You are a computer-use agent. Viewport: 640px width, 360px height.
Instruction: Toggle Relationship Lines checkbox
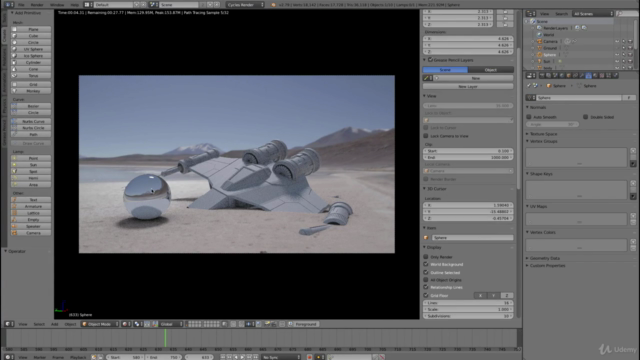coord(426,287)
